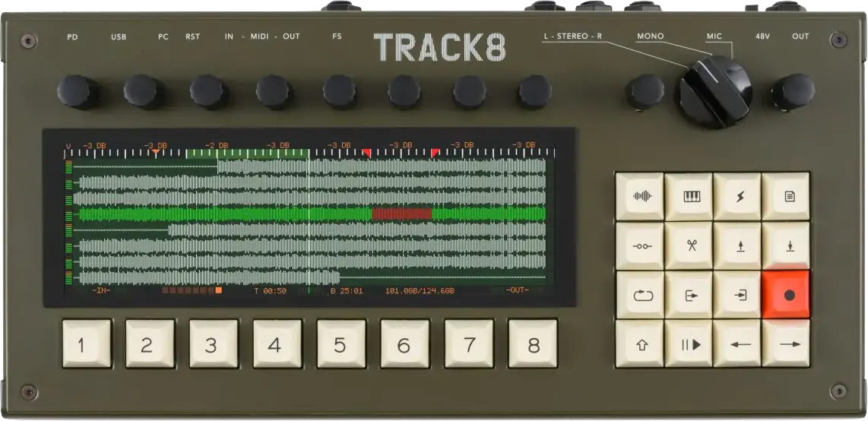Click the -IN- indicator on the screen
The image size is (868, 421).
(x=101, y=290)
